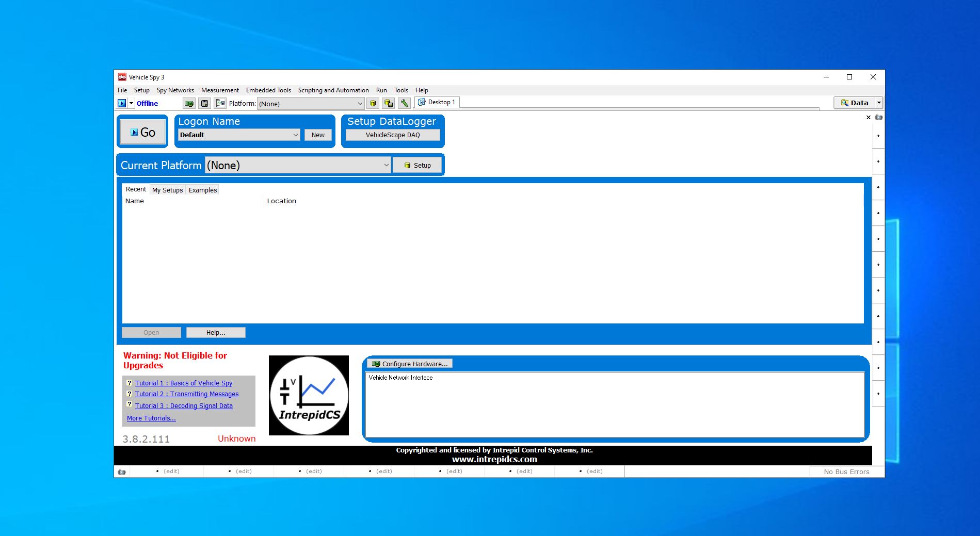Select the green hardware interface icon
This screenshot has width=980, height=536.
pyautogui.click(x=189, y=103)
